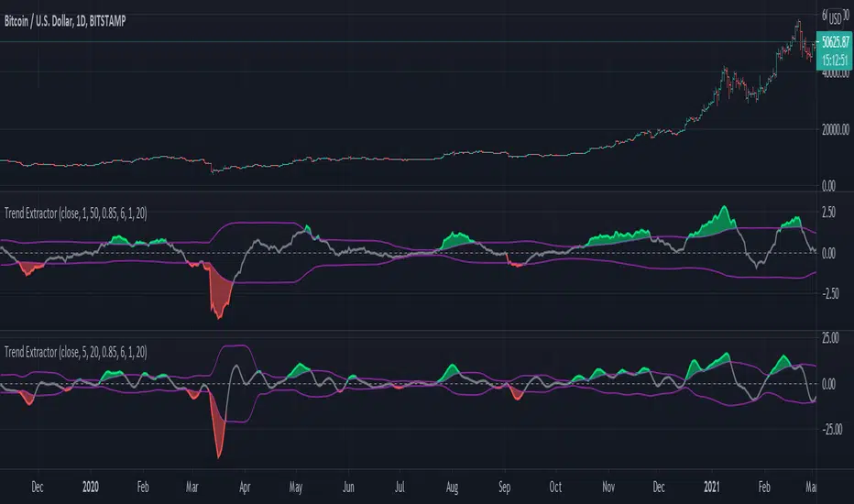Click the 2.50 level on first indicator scale

828,213
